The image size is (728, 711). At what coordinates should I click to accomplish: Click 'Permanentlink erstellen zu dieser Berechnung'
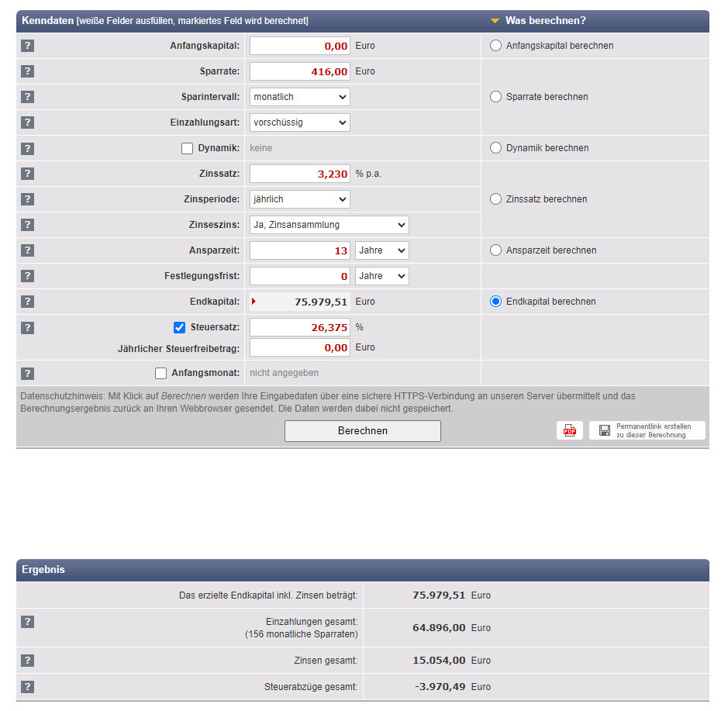click(x=647, y=431)
